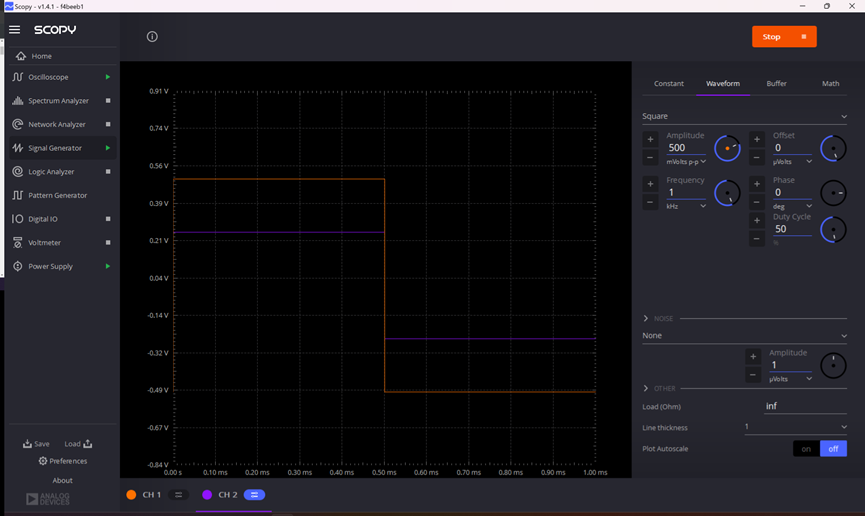Toggle Oscilloscope run indicator
This screenshot has width=865, height=516.
point(108,77)
